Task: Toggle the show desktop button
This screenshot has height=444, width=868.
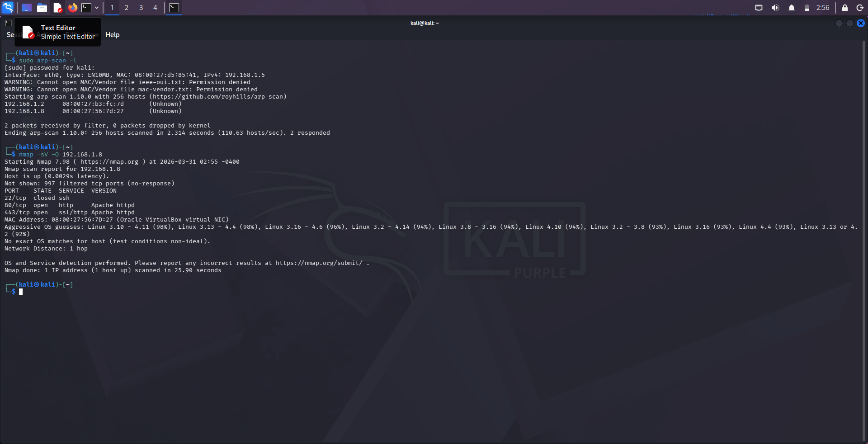Action: coord(26,7)
